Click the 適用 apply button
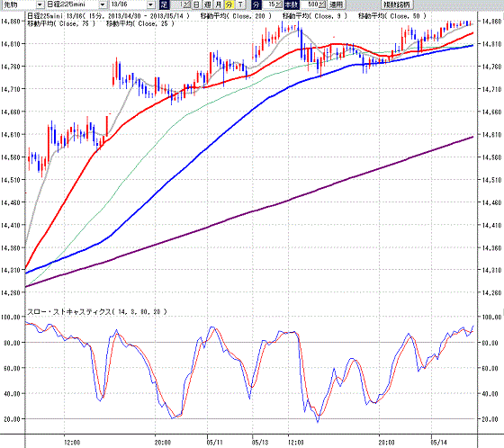This screenshot has height=448, width=504. point(337,4)
